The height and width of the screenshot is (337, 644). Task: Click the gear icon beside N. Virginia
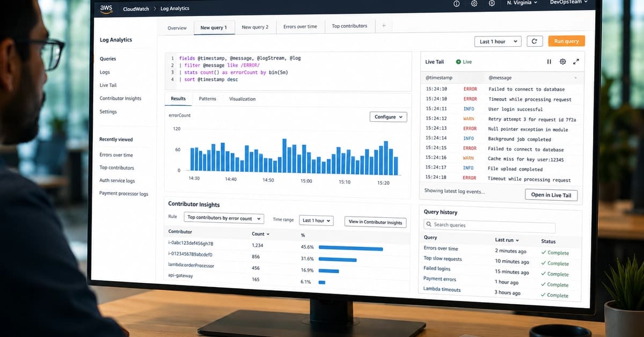[x=492, y=3]
